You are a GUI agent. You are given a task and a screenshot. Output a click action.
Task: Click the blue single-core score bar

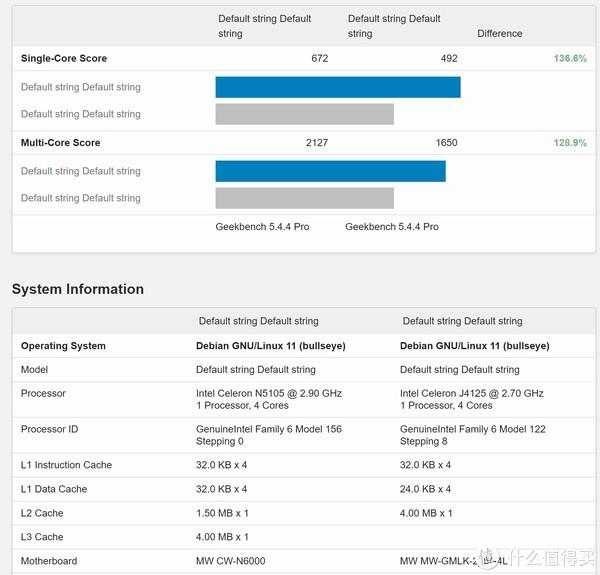coord(338,87)
